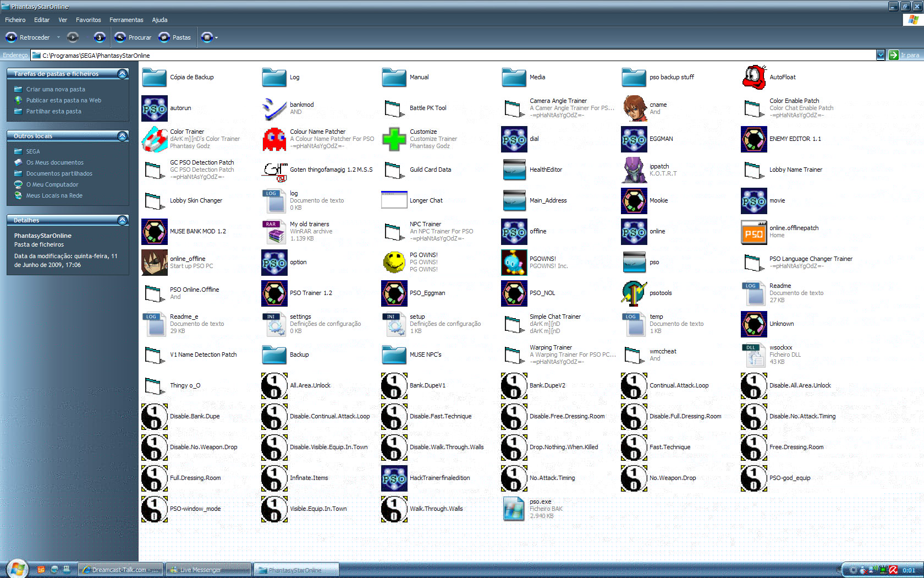Click Criar uma nova pasta link
Screen dimensions: 924x578
tap(56, 89)
